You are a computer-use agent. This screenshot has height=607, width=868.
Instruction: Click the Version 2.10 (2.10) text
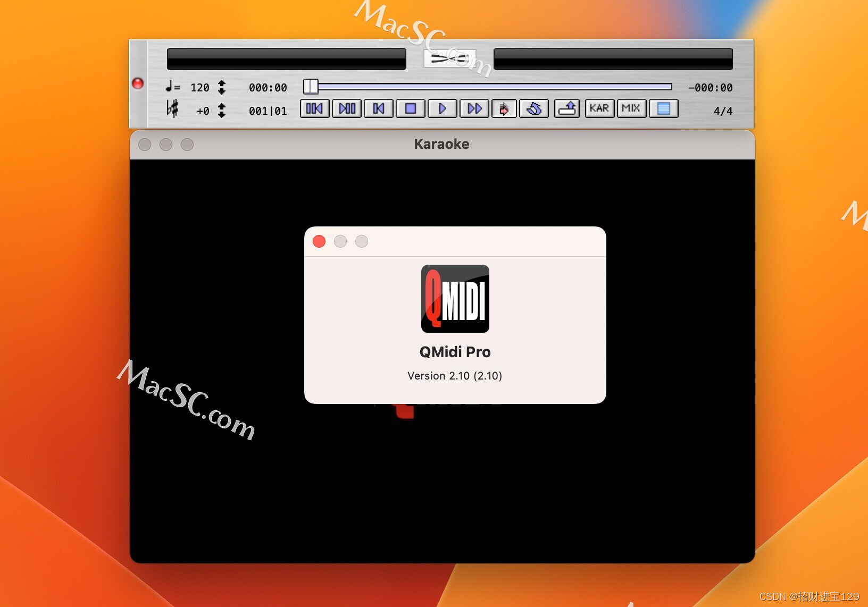click(x=455, y=376)
